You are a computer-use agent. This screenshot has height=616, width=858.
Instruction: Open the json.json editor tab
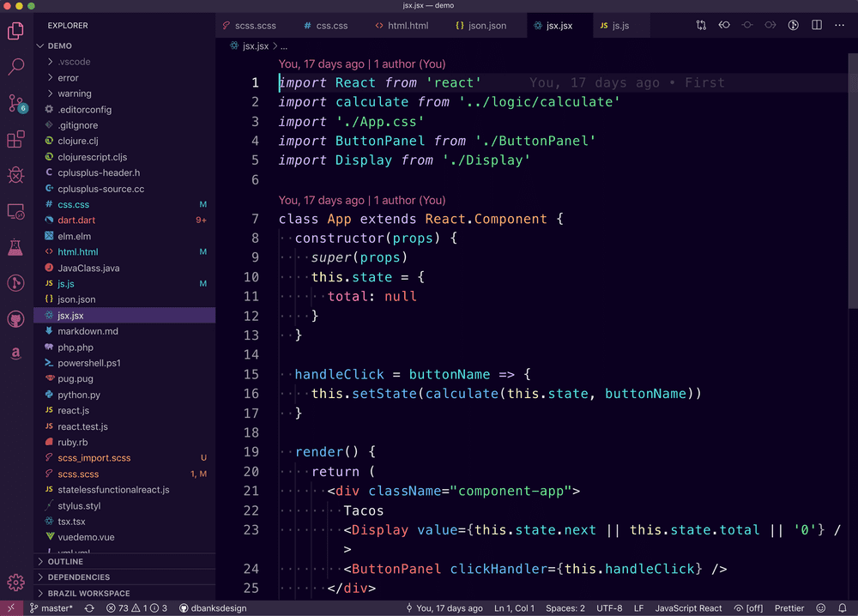click(483, 26)
